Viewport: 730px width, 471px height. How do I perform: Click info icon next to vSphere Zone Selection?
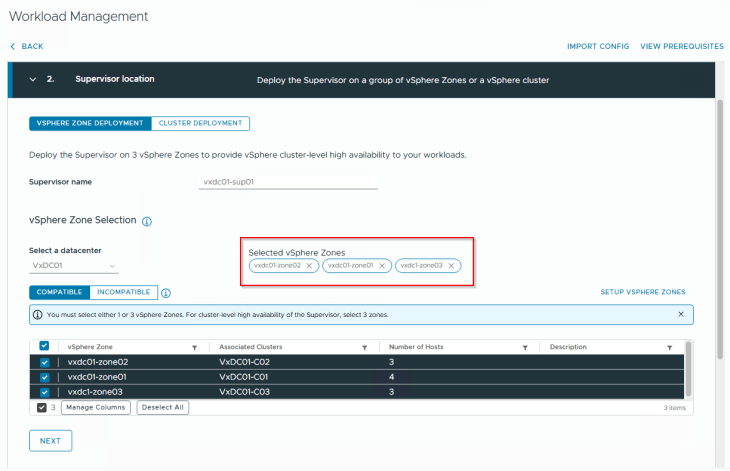(x=147, y=221)
